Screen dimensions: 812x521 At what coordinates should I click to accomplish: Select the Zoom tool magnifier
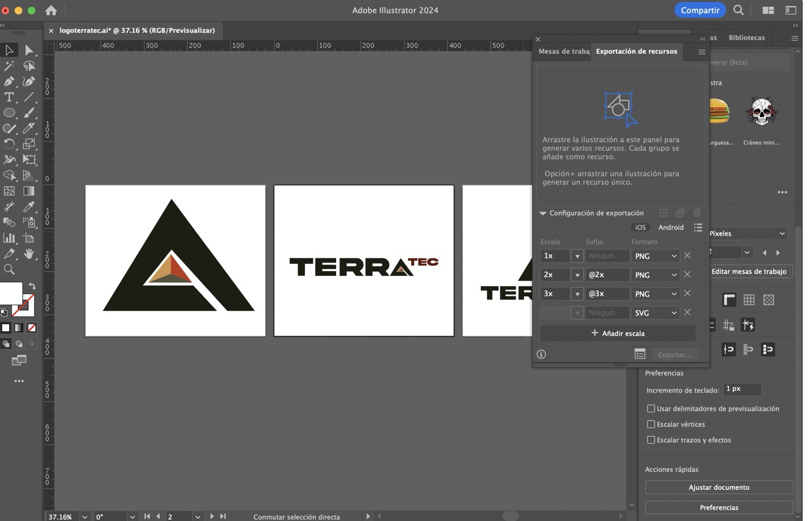[10, 269]
